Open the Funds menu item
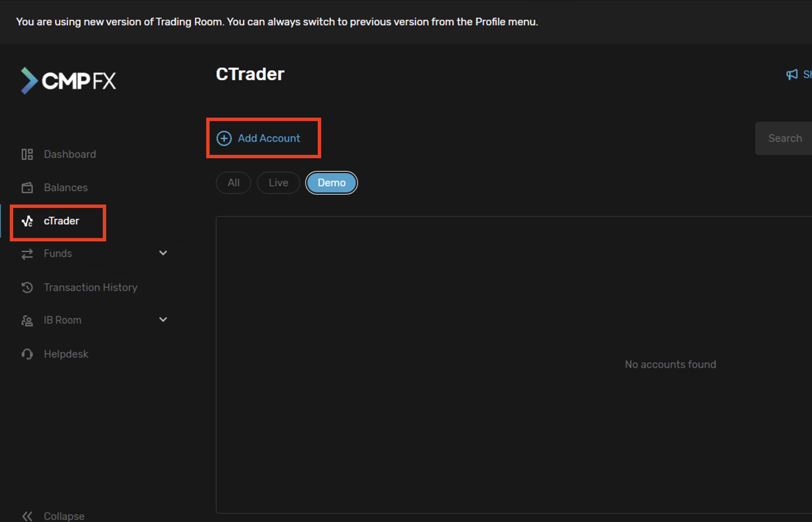 tap(57, 254)
